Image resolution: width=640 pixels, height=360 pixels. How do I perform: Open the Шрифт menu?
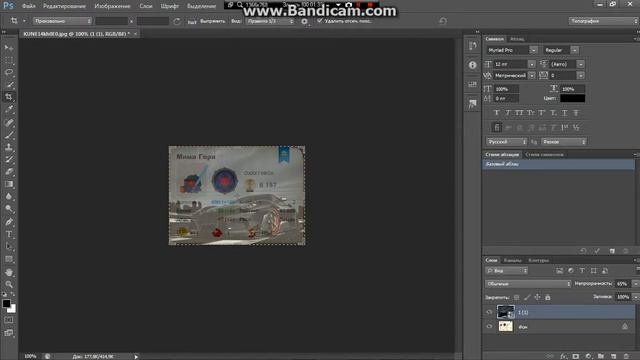click(x=170, y=6)
